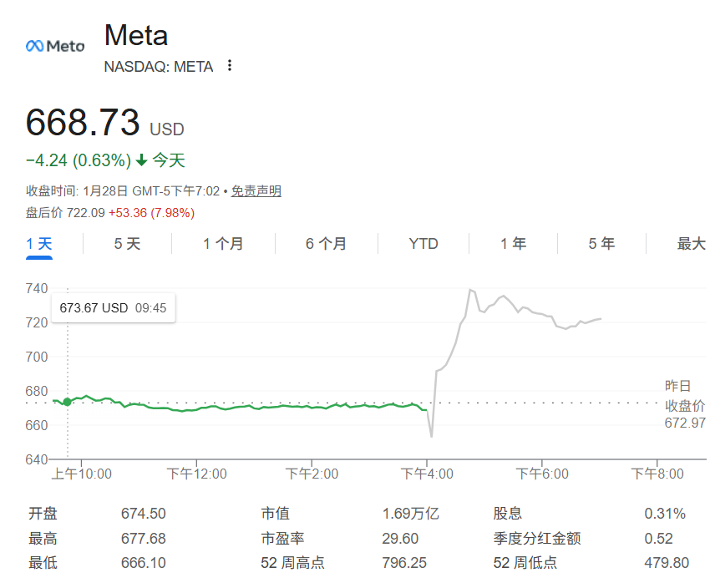The height and width of the screenshot is (588, 710).
Task: Show the 6 个月 chart range
Action: point(326,244)
